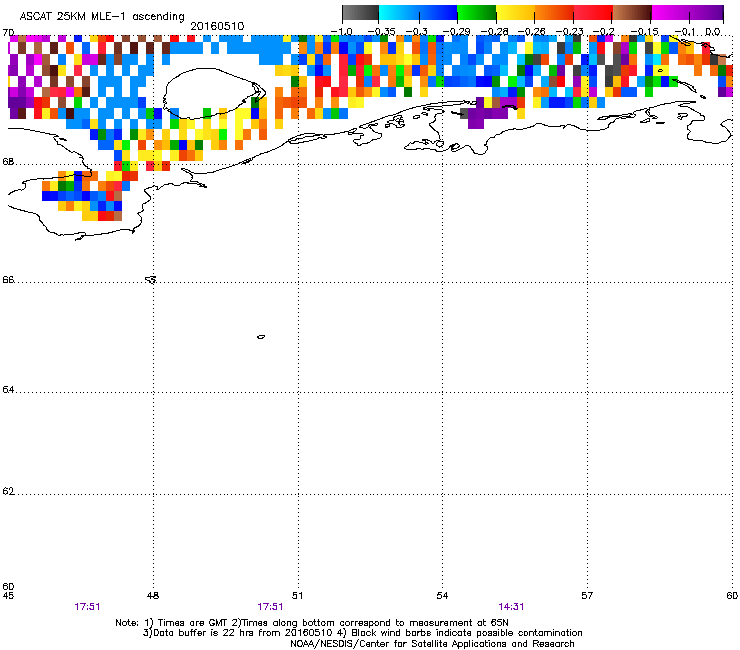Click the longitude '57' axis label
Image resolution: width=740 pixels, height=650 pixels.
pos(587,596)
